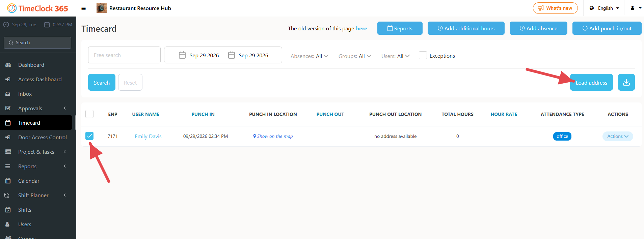This screenshot has height=239, width=644.
Task: Select the Timecard menu item
Action: [x=36, y=123]
